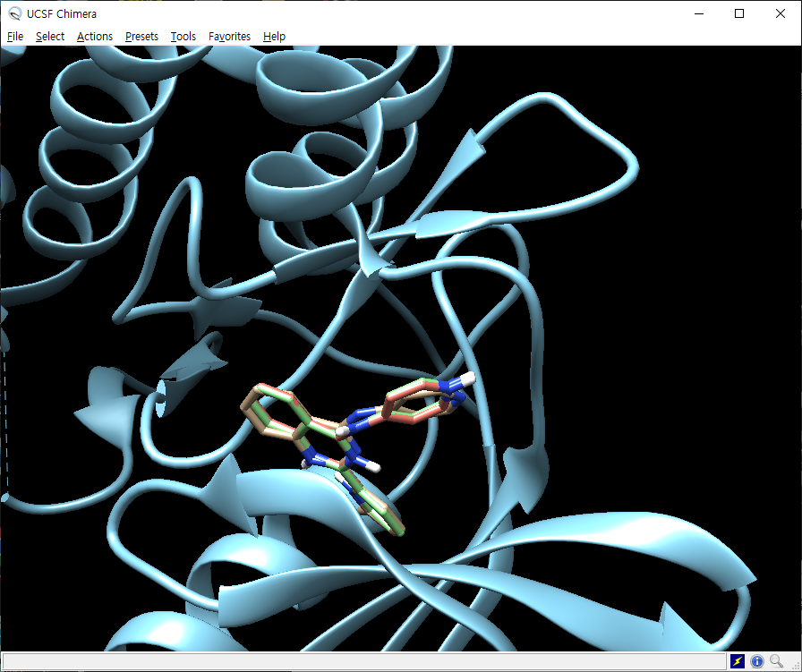802x672 pixels.
Task: Click the UCSF Chimera title bar logo
Action: [15, 13]
